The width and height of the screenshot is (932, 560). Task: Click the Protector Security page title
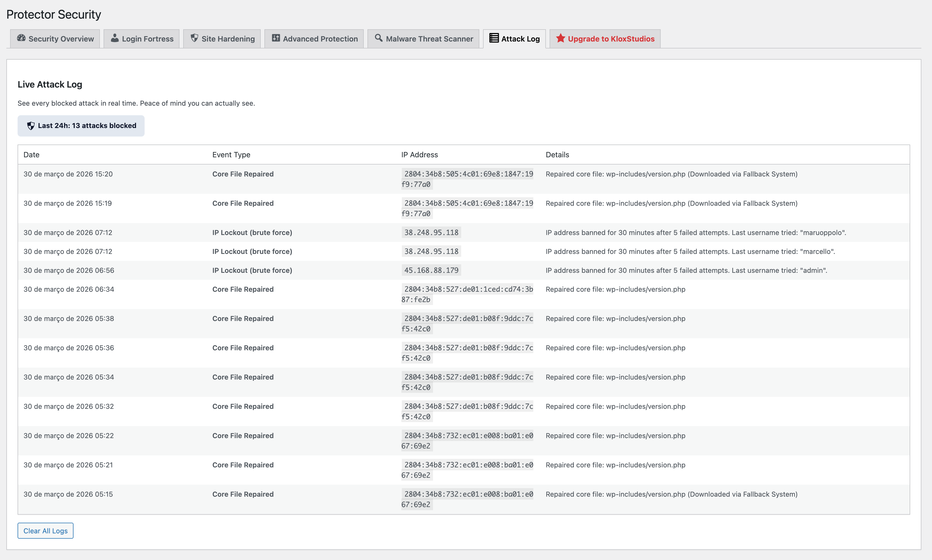tap(54, 14)
